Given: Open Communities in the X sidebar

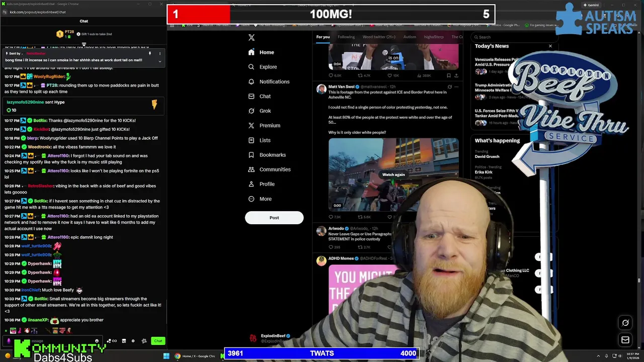Looking at the screenshot, I should coord(269,169).
